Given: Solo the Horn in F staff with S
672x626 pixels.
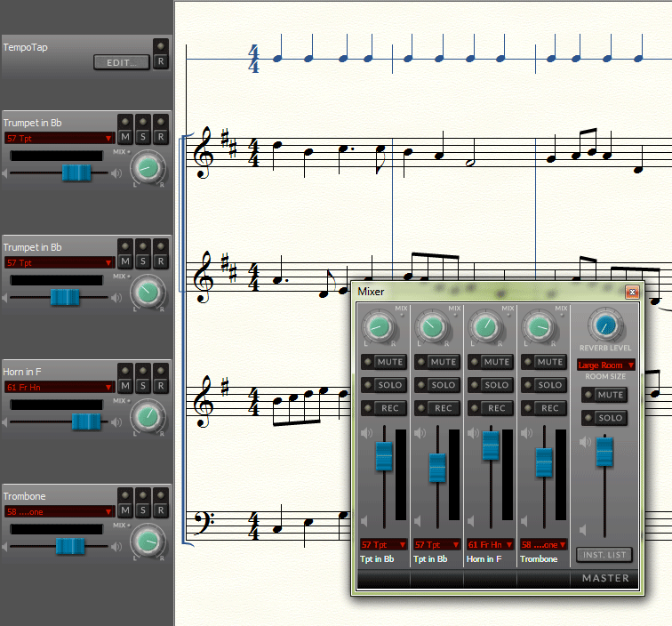Looking at the screenshot, I should tap(143, 386).
